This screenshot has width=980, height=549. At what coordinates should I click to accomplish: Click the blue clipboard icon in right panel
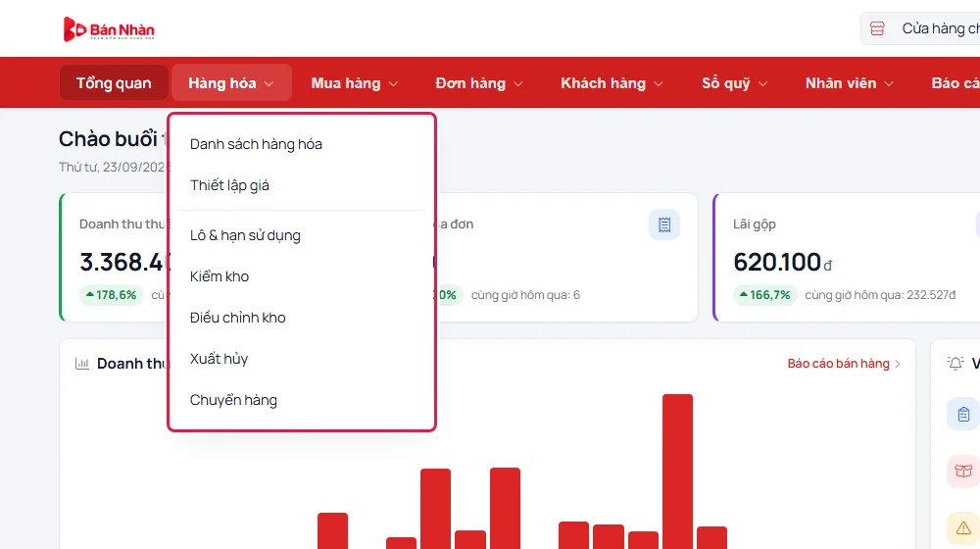(x=963, y=414)
